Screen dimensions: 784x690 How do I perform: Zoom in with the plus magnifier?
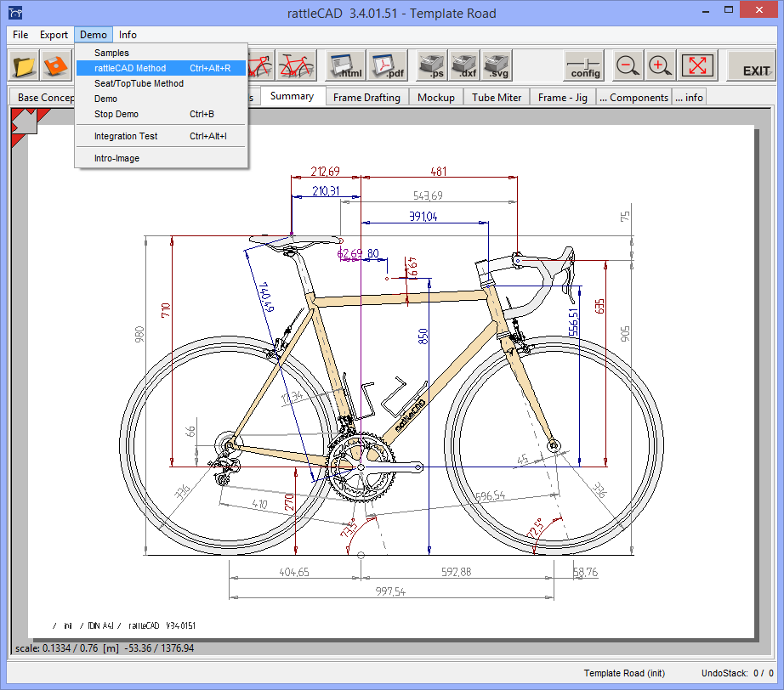660,65
